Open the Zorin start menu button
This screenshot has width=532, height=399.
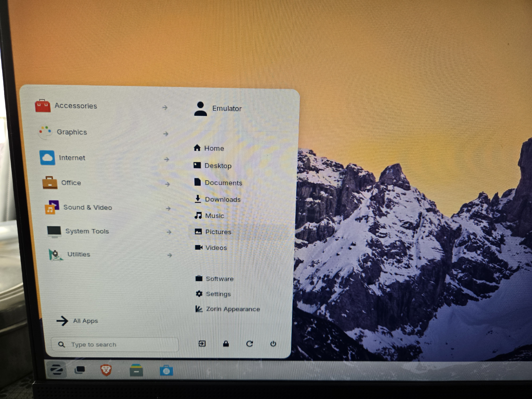click(57, 369)
